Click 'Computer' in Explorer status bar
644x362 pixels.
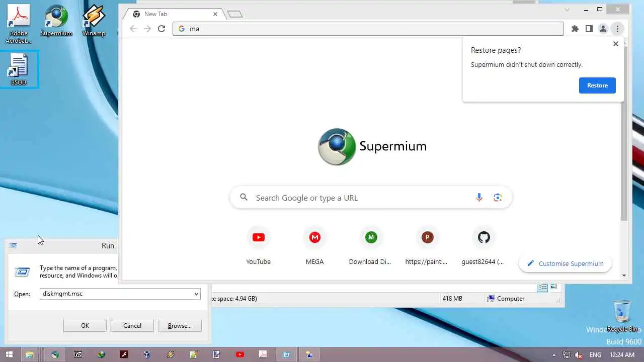coord(506,299)
